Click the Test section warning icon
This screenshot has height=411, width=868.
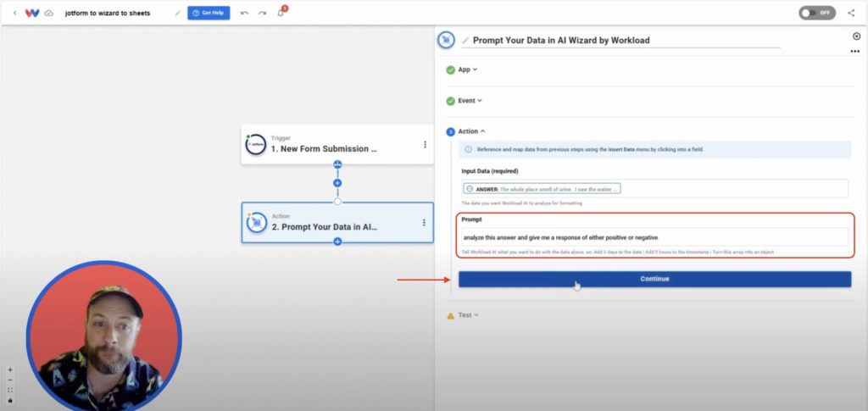tap(451, 315)
